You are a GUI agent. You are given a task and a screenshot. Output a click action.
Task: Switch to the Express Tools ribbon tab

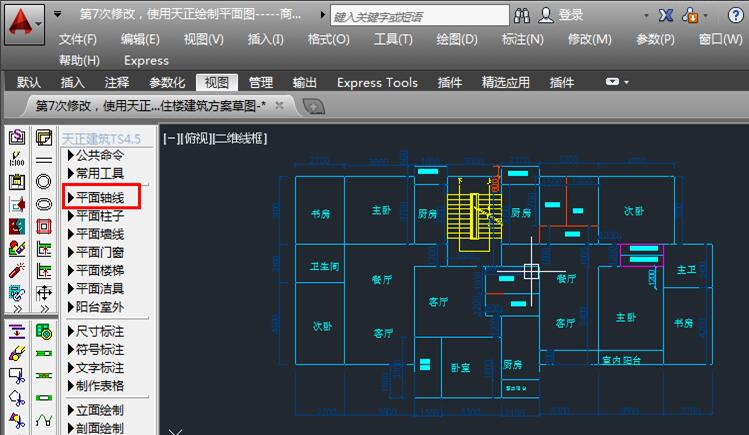(x=377, y=82)
